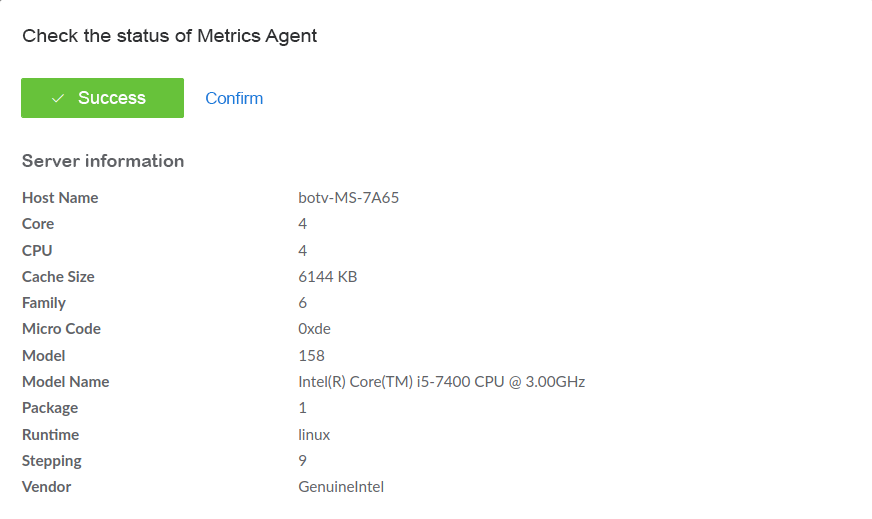The width and height of the screenshot is (872, 519).
Task: Click the Vendor value GenuineIntel
Action: [341, 487]
